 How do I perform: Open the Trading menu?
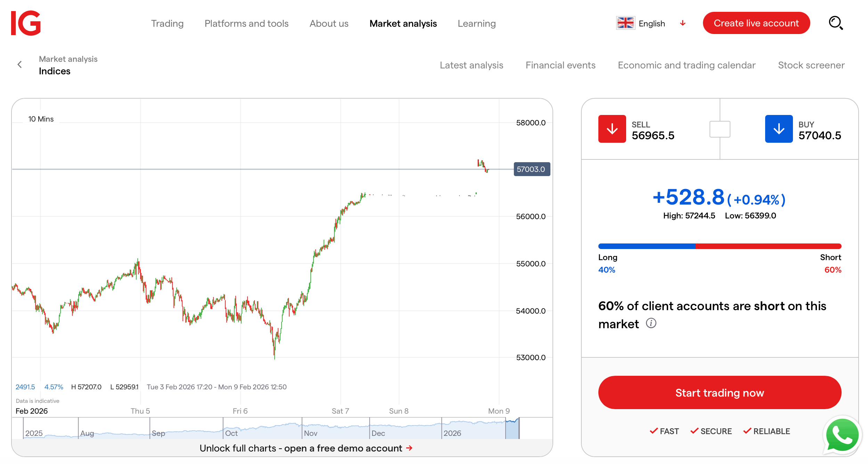(167, 23)
